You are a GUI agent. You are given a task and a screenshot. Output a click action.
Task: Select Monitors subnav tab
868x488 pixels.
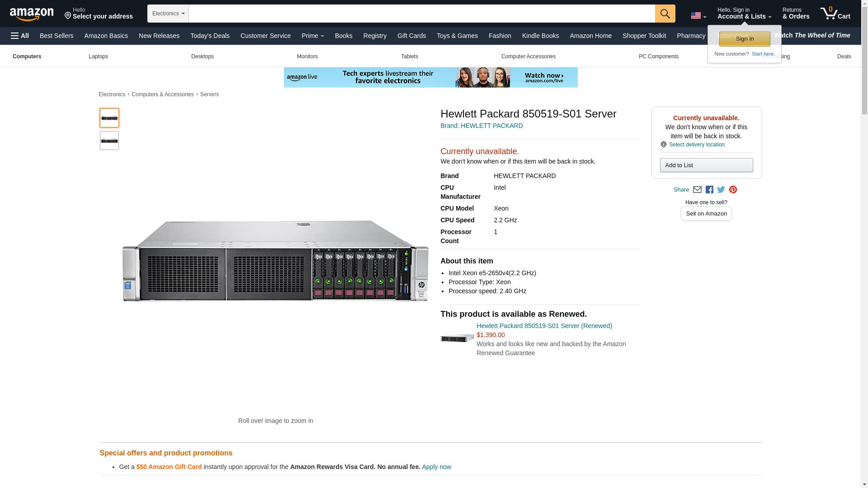(x=307, y=56)
